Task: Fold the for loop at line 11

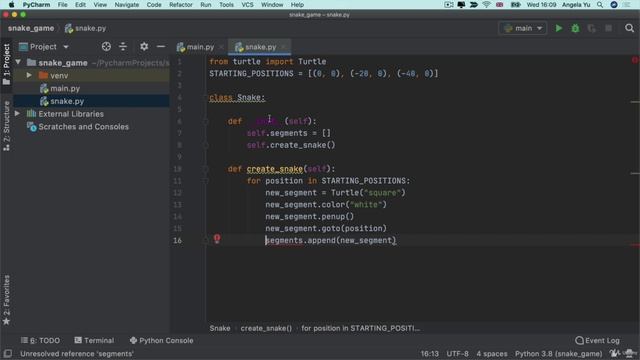Action: click(206, 181)
